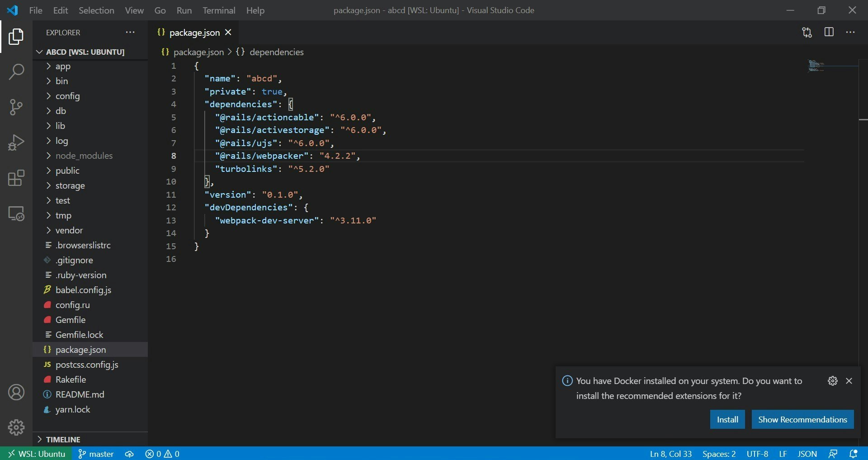The height and width of the screenshot is (460, 868).
Task: Collapse the ABCD [WSL: UBUNTU] workspace section
Action: (x=90, y=52)
